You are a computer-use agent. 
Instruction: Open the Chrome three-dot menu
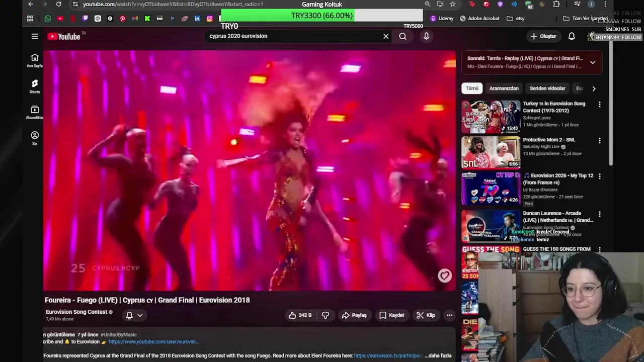[605, 4]
